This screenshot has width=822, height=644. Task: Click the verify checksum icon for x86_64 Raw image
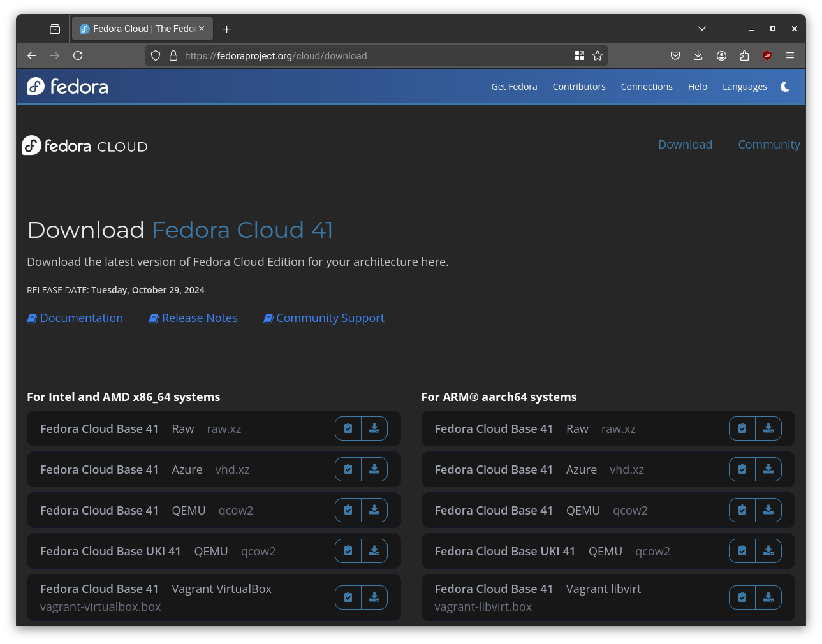[348, 428]
